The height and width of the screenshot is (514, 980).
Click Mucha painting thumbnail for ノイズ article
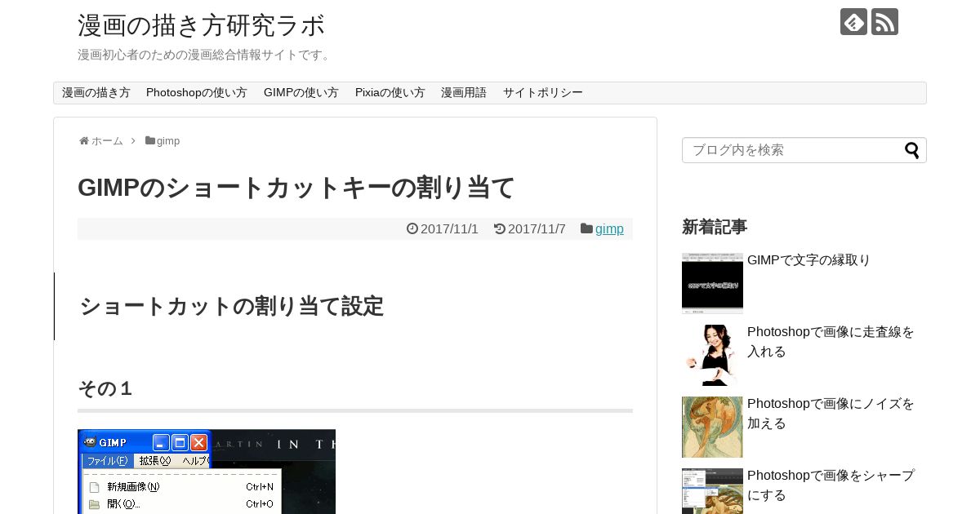click(712, 427)
